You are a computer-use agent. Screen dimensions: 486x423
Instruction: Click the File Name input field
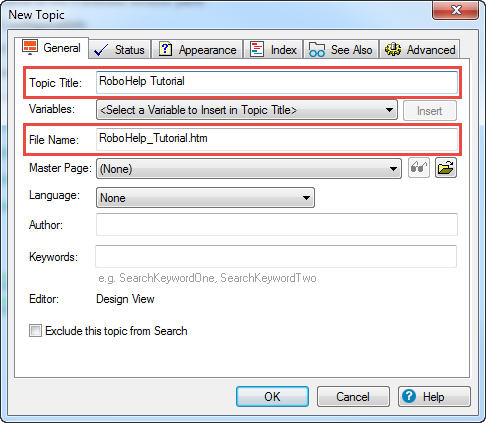pos(277,139)
